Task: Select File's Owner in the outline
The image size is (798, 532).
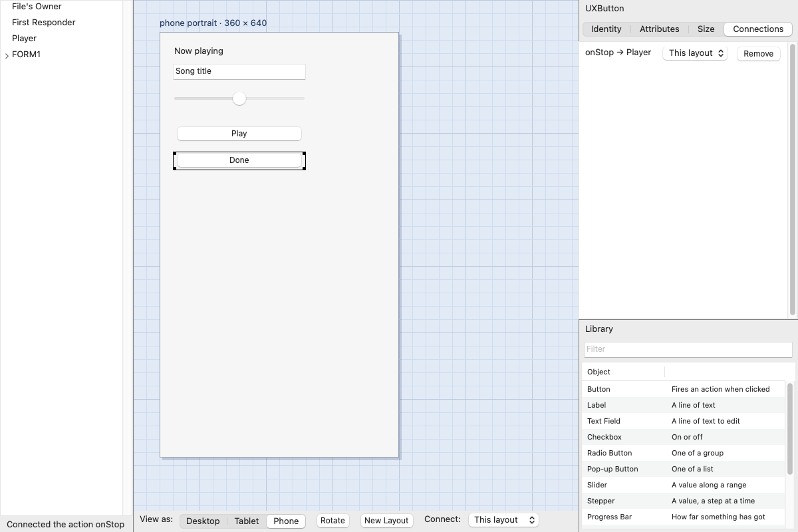Action: pos(37,7)
